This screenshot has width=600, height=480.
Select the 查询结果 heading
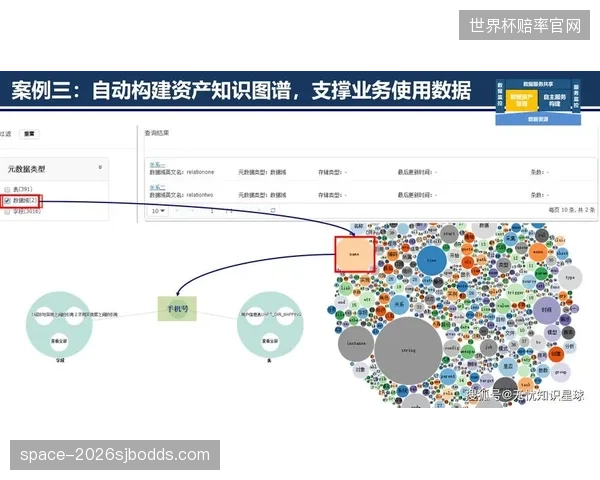point(157,133)
